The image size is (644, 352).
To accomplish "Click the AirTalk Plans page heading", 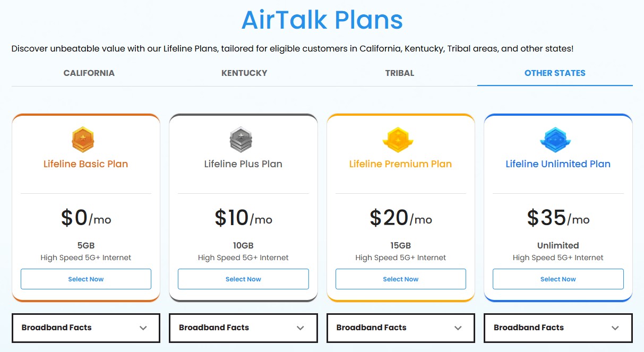I will coord(322,20).
